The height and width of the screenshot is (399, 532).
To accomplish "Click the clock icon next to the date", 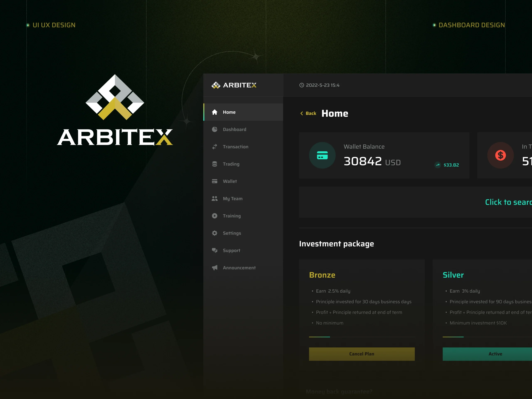I will click(302, 85).
